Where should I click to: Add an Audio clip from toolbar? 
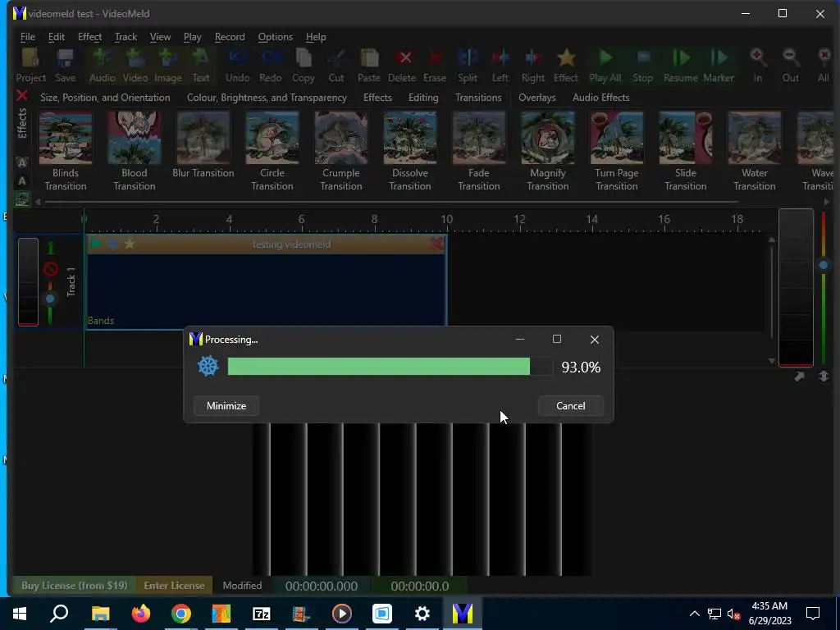[x=102, y=66]
